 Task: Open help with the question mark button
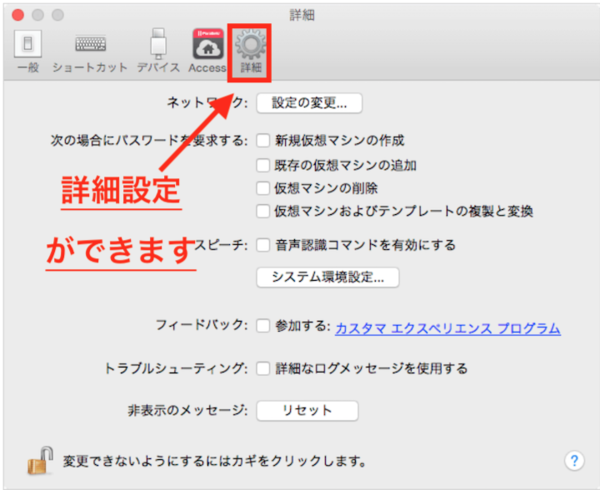point(574,461)
